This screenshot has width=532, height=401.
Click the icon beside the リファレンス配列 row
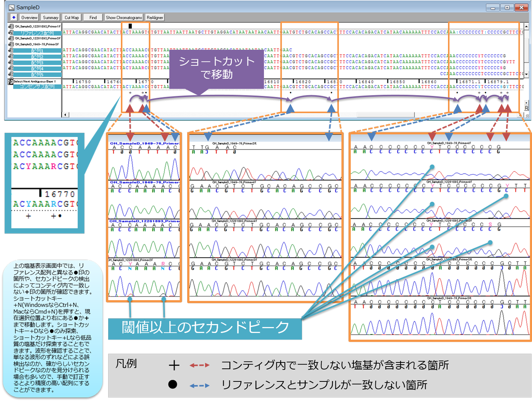11,33
